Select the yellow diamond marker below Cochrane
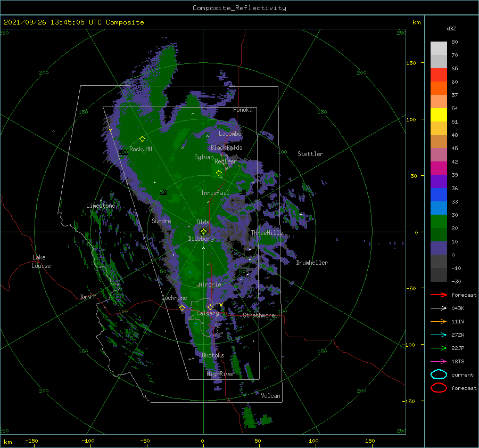This screenshot has height=448, width=479. tap(183, 308)
